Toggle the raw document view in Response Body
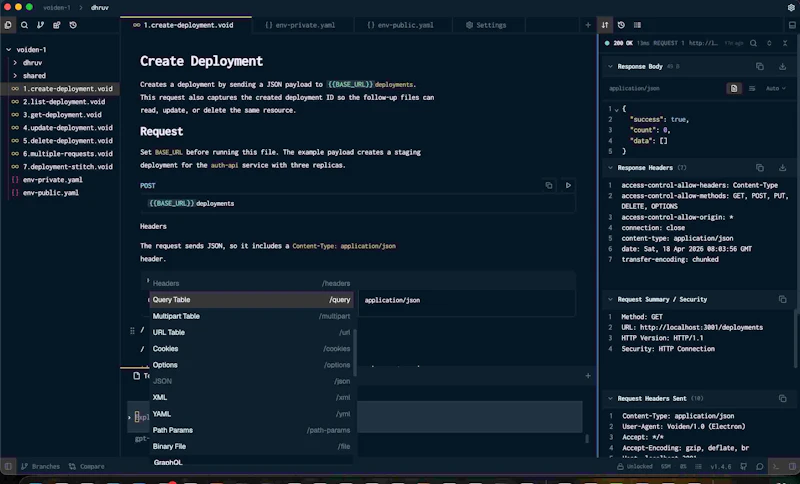 (x=734, y=88)
